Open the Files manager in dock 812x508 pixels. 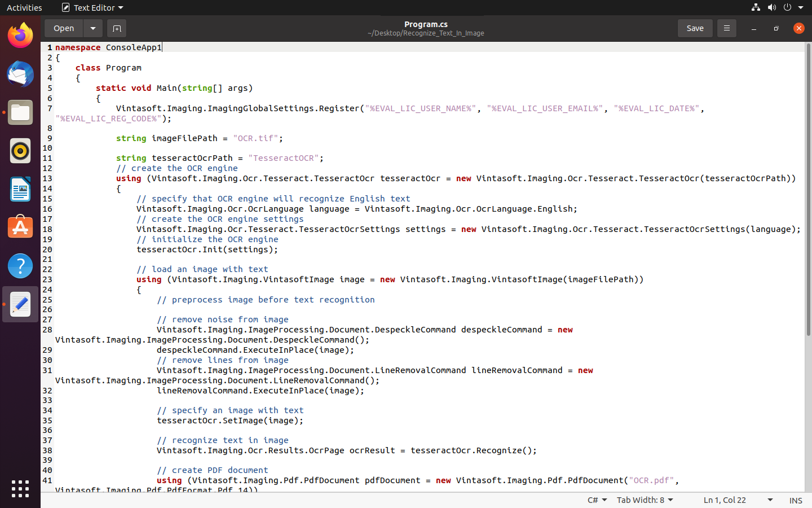(x=20, y=112)
